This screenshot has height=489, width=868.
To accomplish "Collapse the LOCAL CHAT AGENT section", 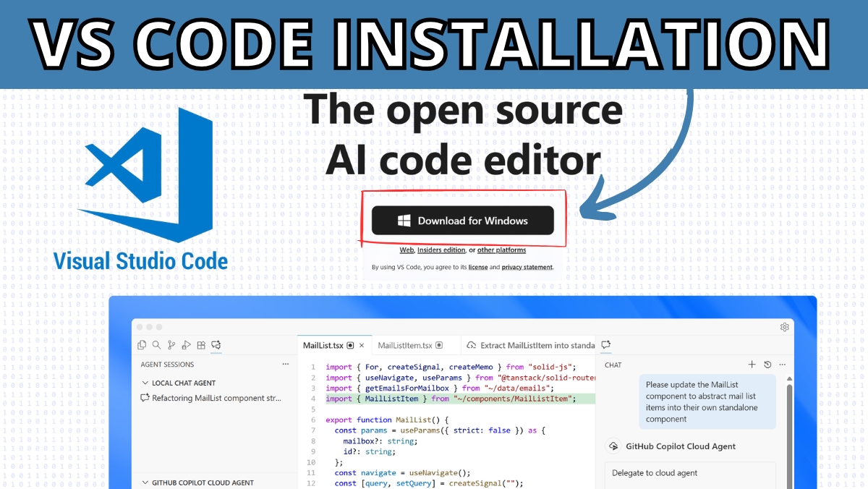I will (145, 383).
